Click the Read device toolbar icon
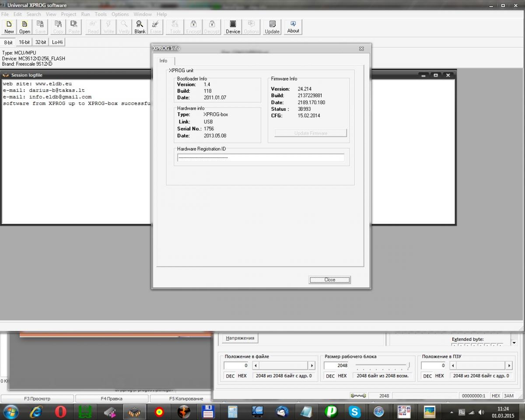The image size is (525, 420). coord(93,27)
